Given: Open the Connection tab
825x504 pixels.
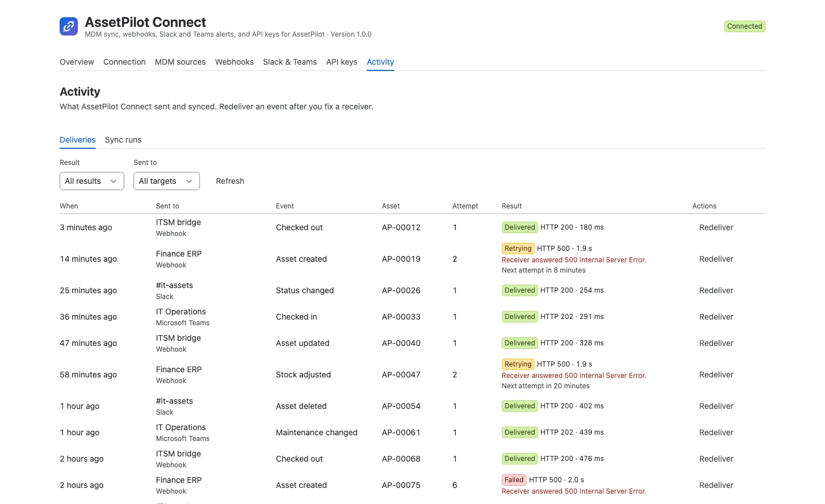Looking at the screenshot, I should 124,62.
